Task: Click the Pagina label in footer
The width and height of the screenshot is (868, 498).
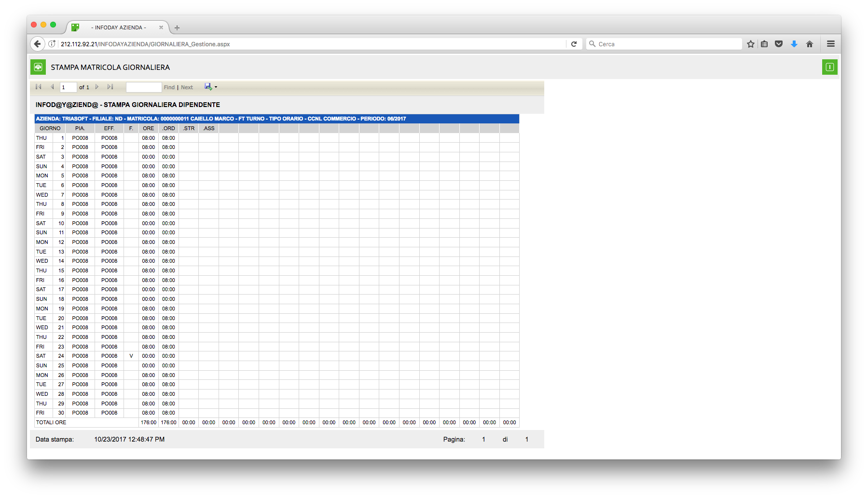Action: (454, 439)
